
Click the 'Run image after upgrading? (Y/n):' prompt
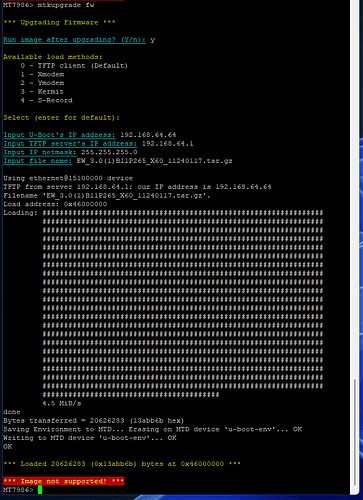pyautogui.click(x=75, y=40)
